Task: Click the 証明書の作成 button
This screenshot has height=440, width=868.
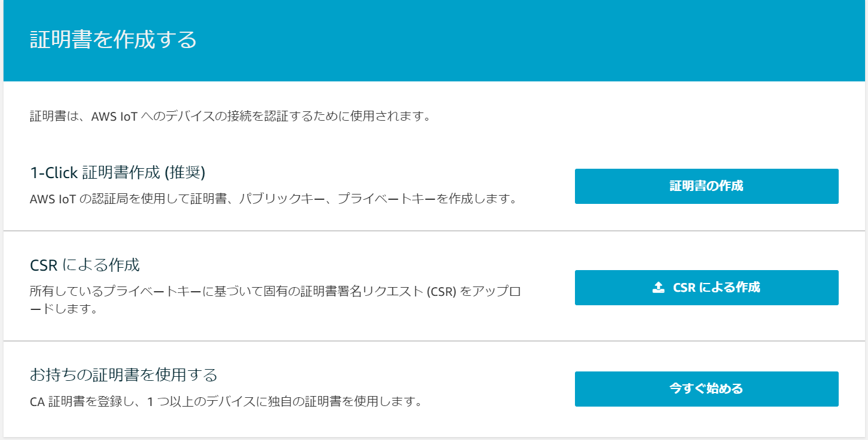Action: (x=706, y=186)
